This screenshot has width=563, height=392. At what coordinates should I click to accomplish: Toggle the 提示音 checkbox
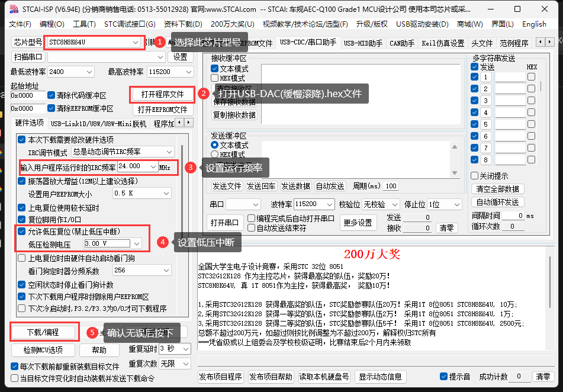444,376
